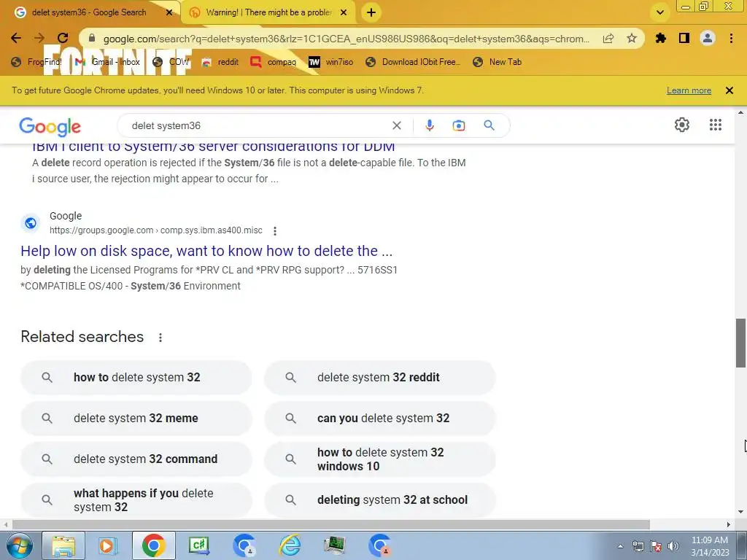Reload the current page
This screenshot has width=747, height=560.
tap(63, 38)
